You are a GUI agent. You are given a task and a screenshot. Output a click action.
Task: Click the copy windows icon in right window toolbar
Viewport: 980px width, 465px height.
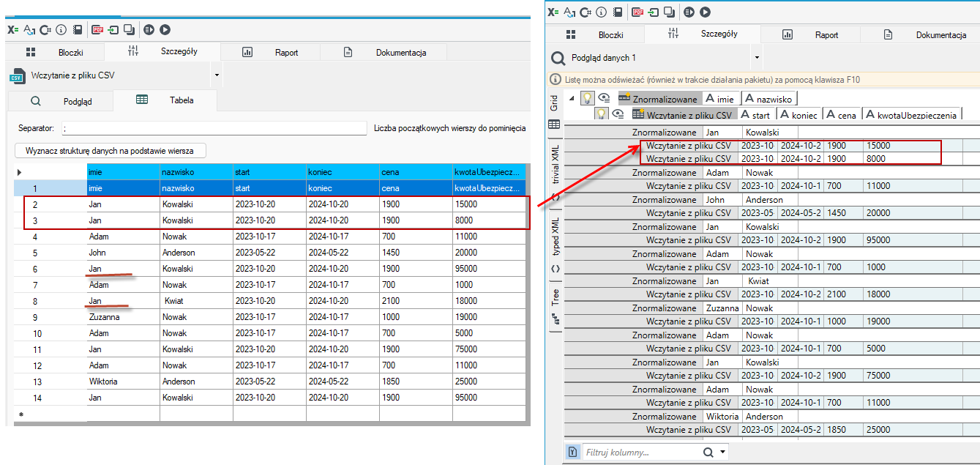tap(669, 12)
